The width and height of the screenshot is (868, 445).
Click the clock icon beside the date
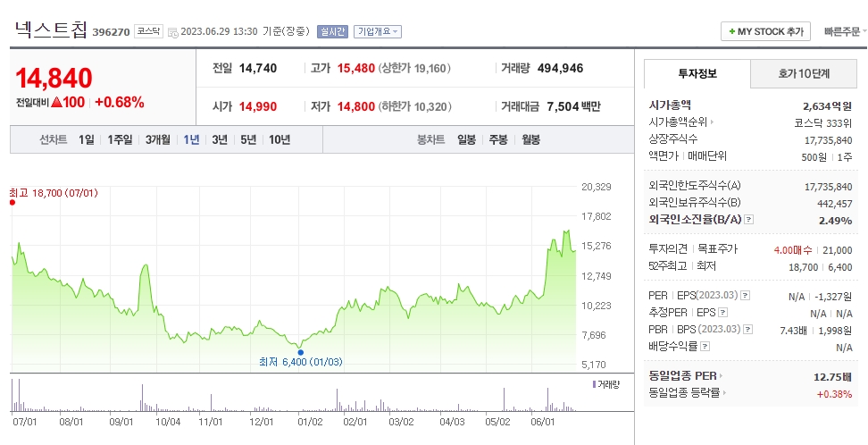(172, 32)
